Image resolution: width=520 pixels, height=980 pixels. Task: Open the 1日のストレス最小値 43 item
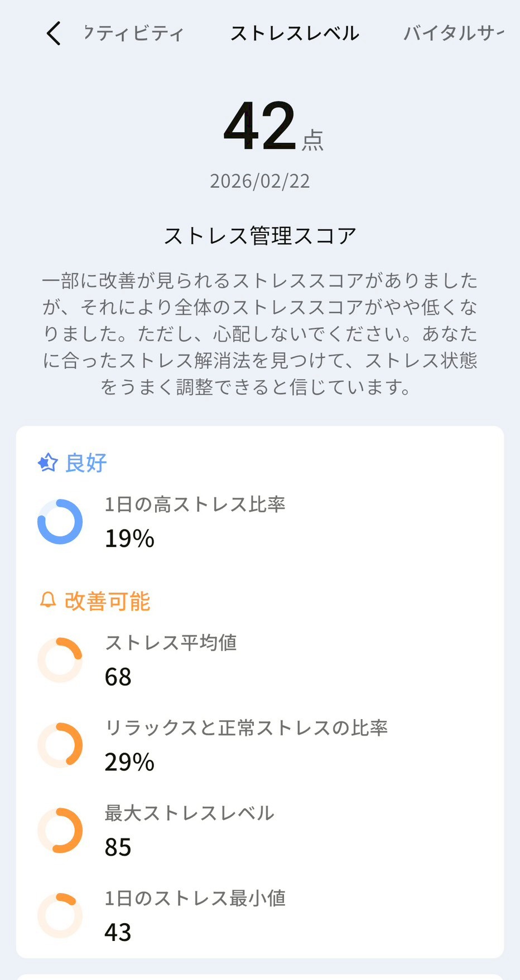(x=195, y=915)
